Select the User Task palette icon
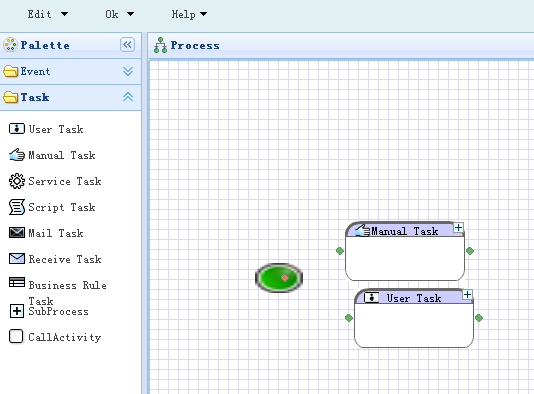The image size is (534, 394). click(16, 129)
